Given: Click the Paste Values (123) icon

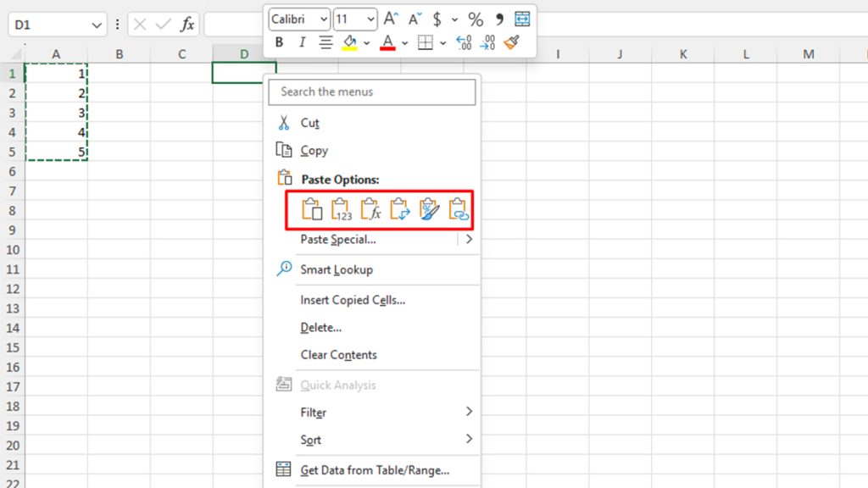Looking at the screenshot, I should (x=342, y=210).
